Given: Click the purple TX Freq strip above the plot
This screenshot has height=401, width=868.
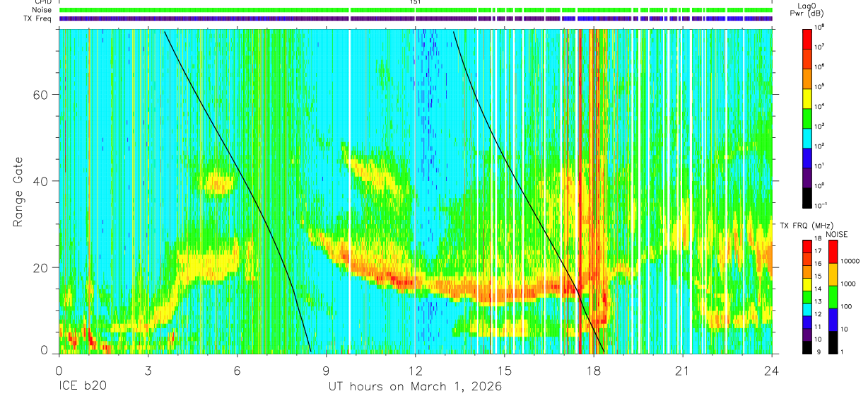Looking at the screenshot, I should tap(416, 18).
